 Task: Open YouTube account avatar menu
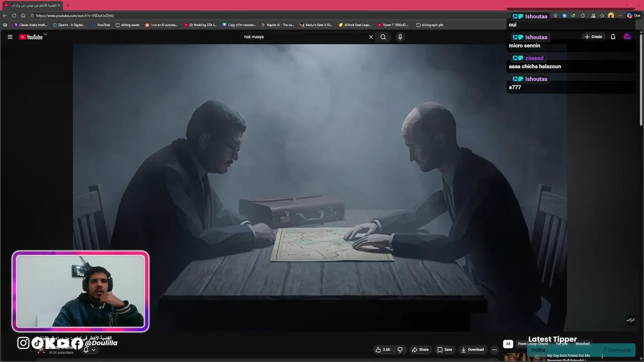coord(627,37)
